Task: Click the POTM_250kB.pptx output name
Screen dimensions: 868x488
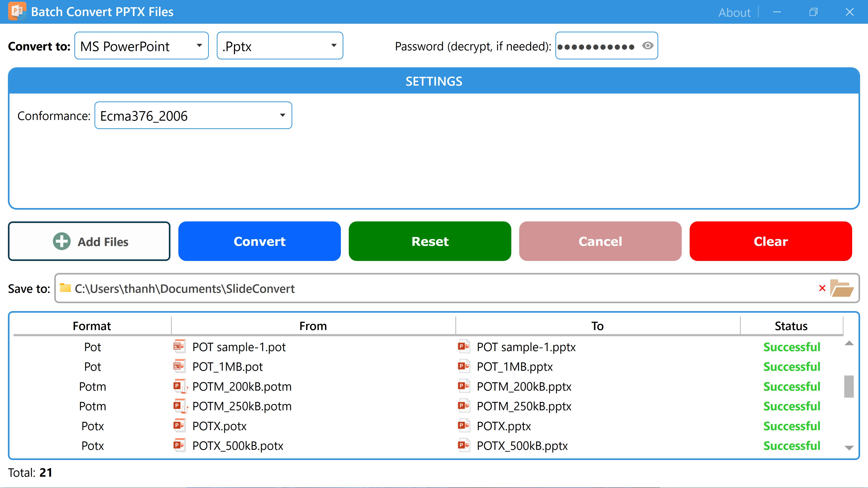Action: pyautogui.click(x=524, y=406)
